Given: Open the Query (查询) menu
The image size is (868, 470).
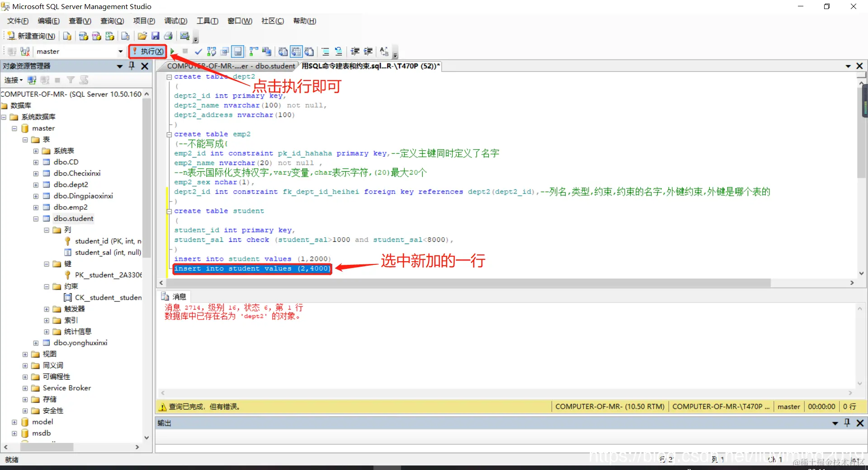Looking at the screenshot, I should click(x=112, y=21).
